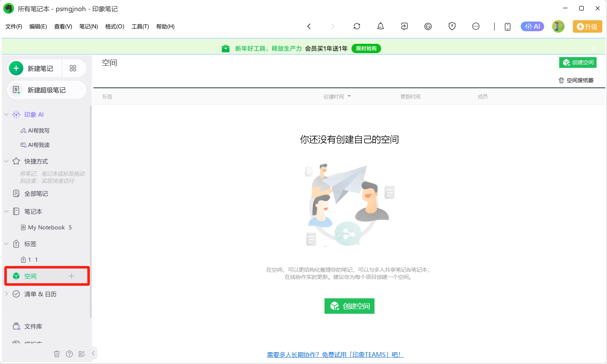Click the 新建超级笔记 label
607x364 pixels.
(x=47, y=90)
